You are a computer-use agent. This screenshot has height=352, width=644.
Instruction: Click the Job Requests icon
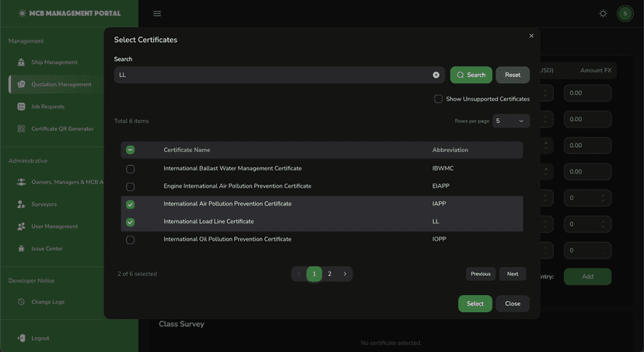point(21,107)
